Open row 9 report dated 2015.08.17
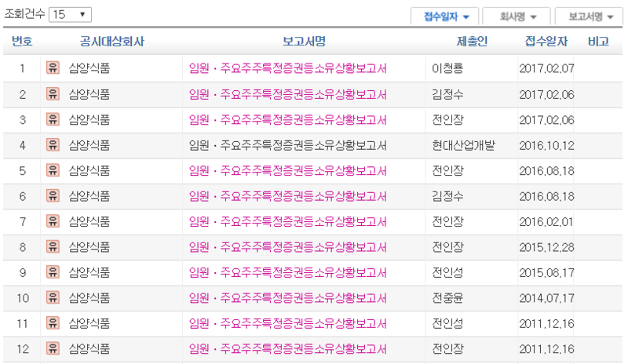Screen dimensions: 628x364 tap(287, 273)
